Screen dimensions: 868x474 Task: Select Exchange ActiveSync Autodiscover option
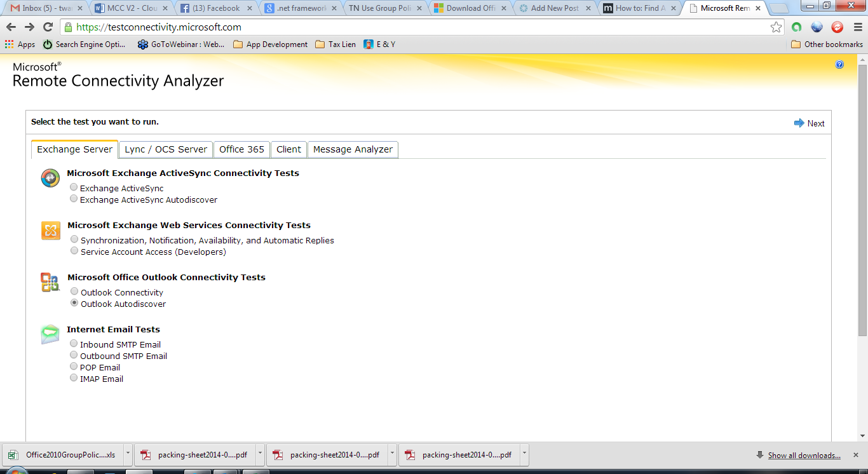74,199
